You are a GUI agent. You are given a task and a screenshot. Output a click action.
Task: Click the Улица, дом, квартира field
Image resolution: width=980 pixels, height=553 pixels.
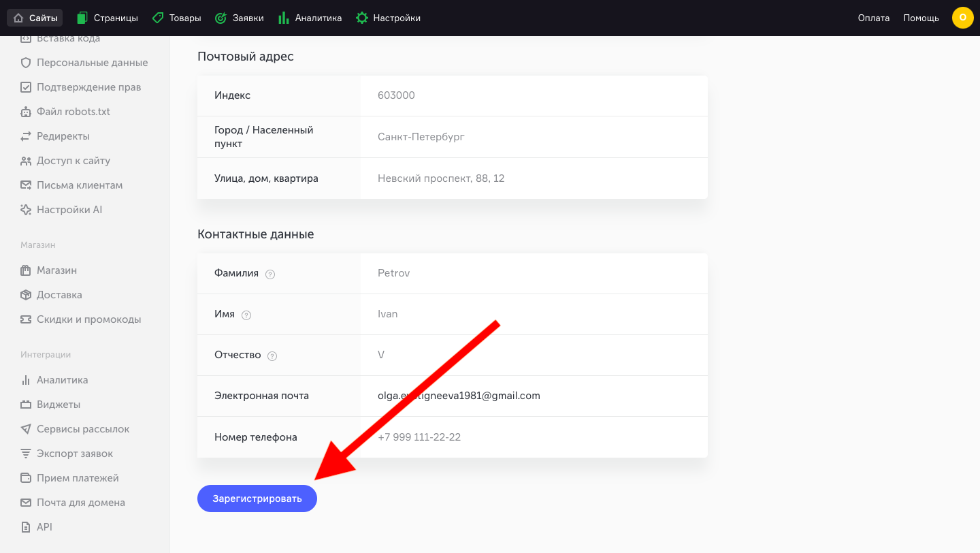534,178
